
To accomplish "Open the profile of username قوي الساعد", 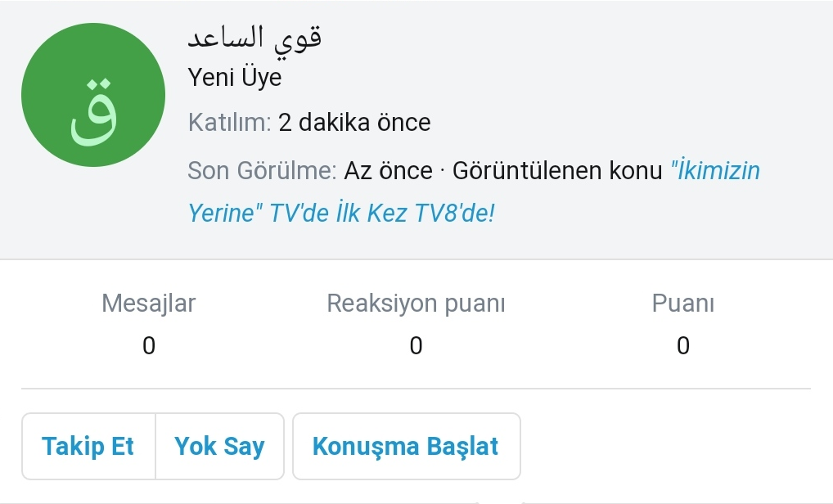I will click(254, 38).
